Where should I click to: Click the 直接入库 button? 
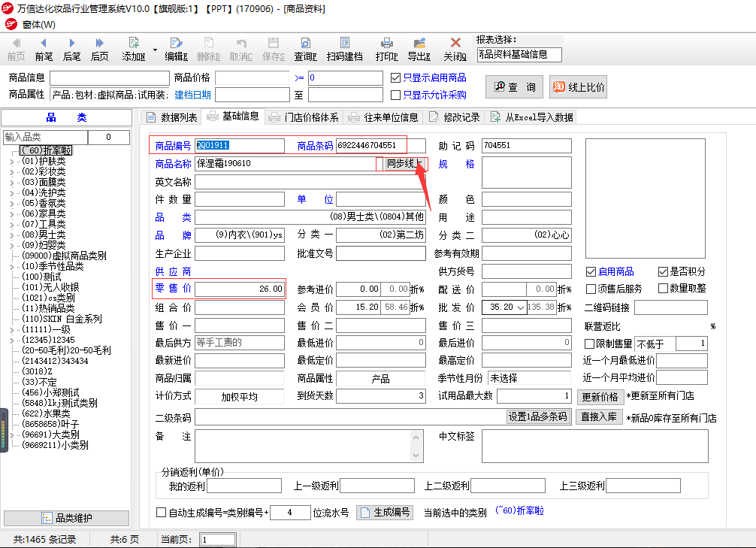point(599,416)
